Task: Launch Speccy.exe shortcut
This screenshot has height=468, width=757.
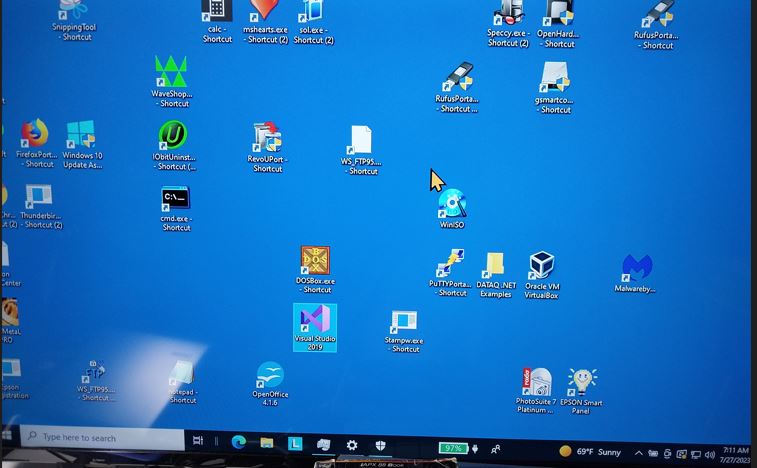Action: click(508, 24)
